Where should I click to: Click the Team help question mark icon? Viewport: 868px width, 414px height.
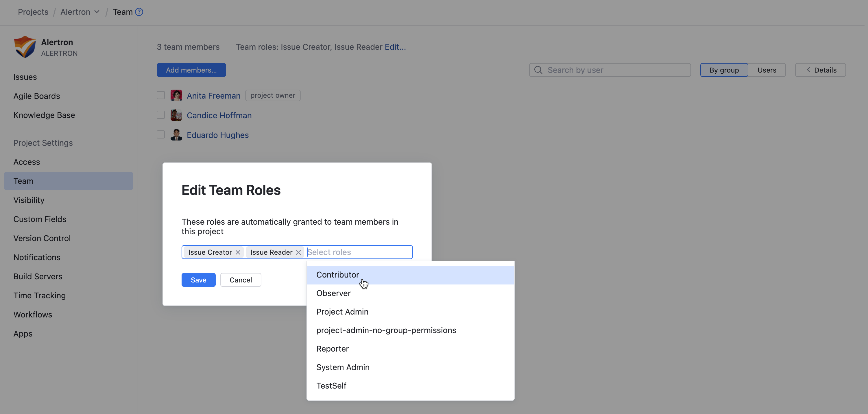click(139, 12)
